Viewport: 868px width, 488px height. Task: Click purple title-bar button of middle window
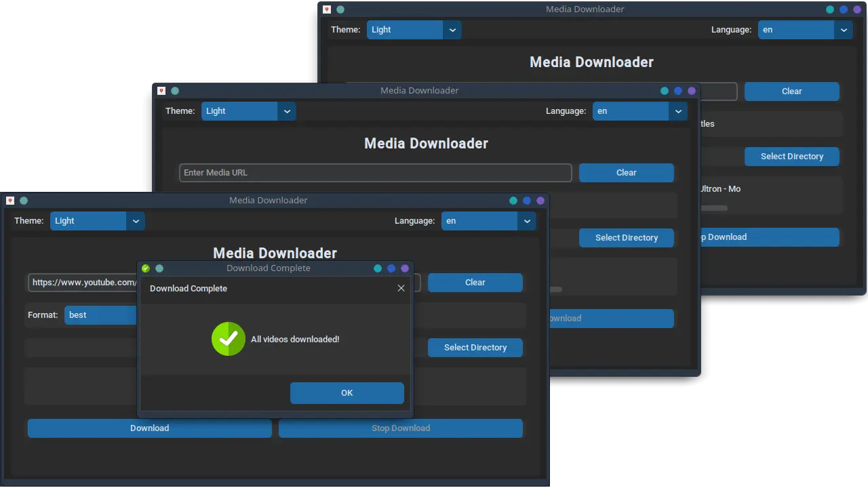[692, 91]
